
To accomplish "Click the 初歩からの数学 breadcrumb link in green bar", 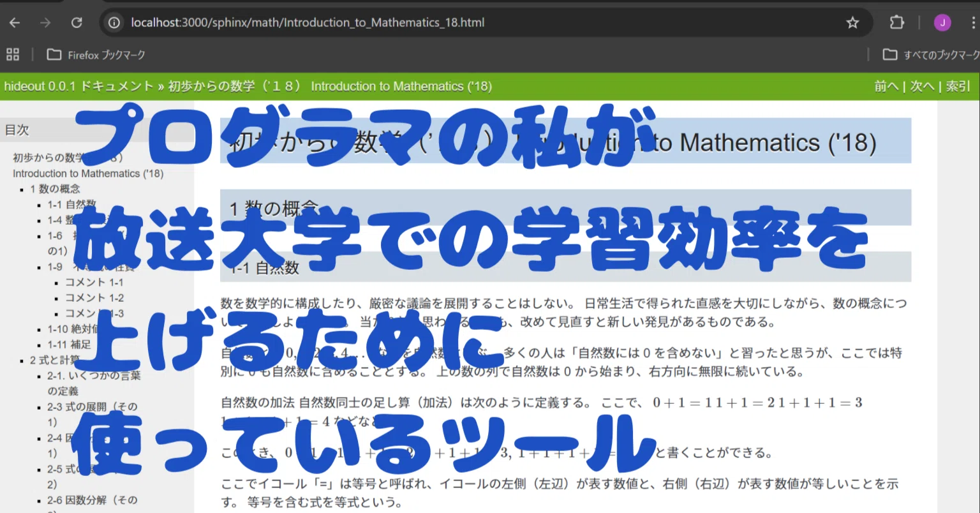I will click(330, 86).
